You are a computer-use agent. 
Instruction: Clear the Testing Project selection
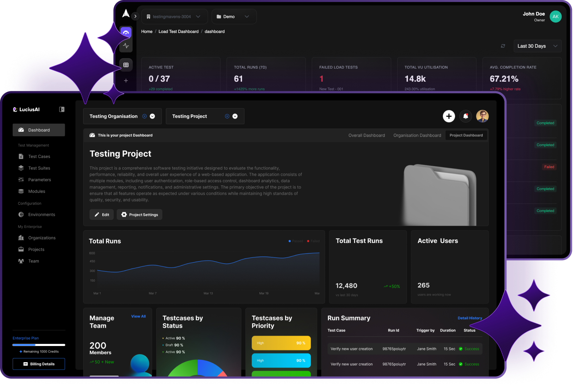pyautogui.click(x=227, y=116)
